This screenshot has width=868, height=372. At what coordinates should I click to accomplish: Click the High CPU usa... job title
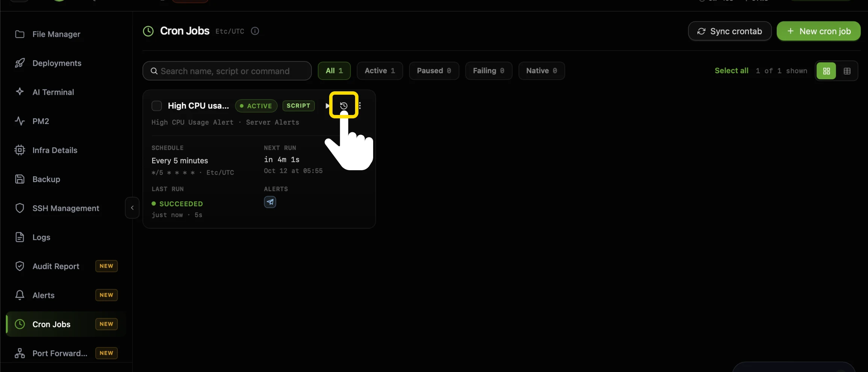tap(198, 106)
